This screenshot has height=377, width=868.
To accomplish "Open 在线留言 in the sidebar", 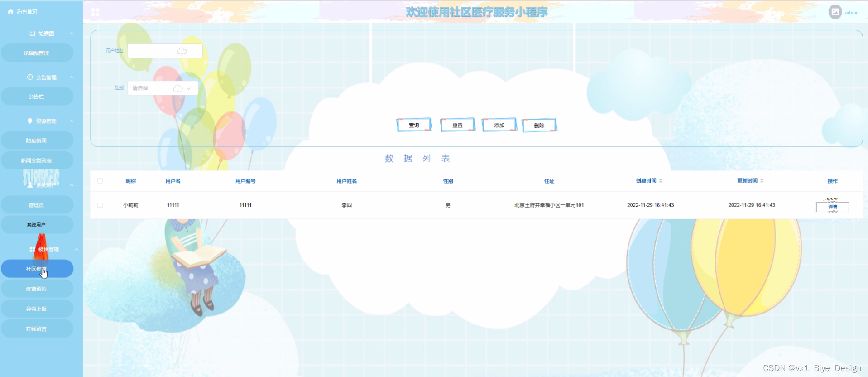I will [x=37, y=329].
